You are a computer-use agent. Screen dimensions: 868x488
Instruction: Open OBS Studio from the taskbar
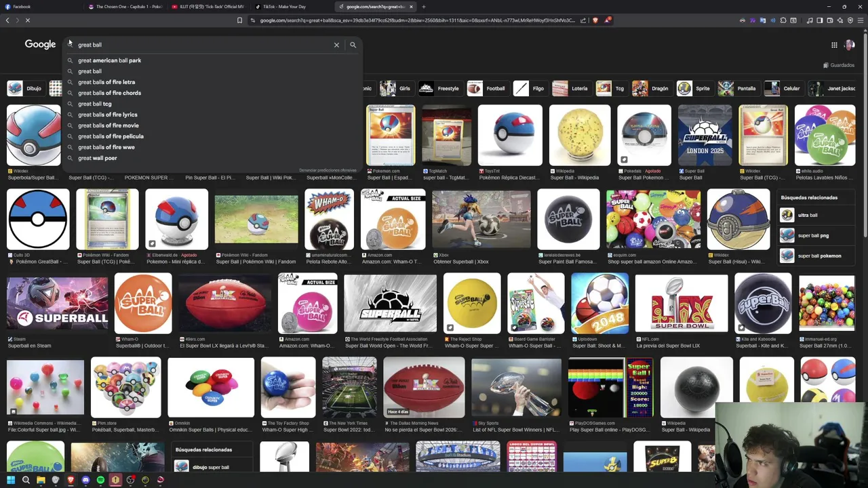coord(130,480)
